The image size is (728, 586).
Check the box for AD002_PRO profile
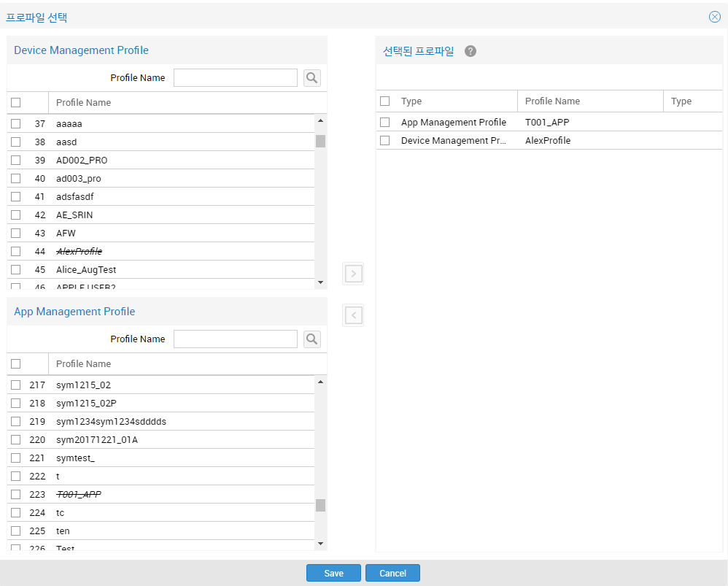click(x=16, y=161)
